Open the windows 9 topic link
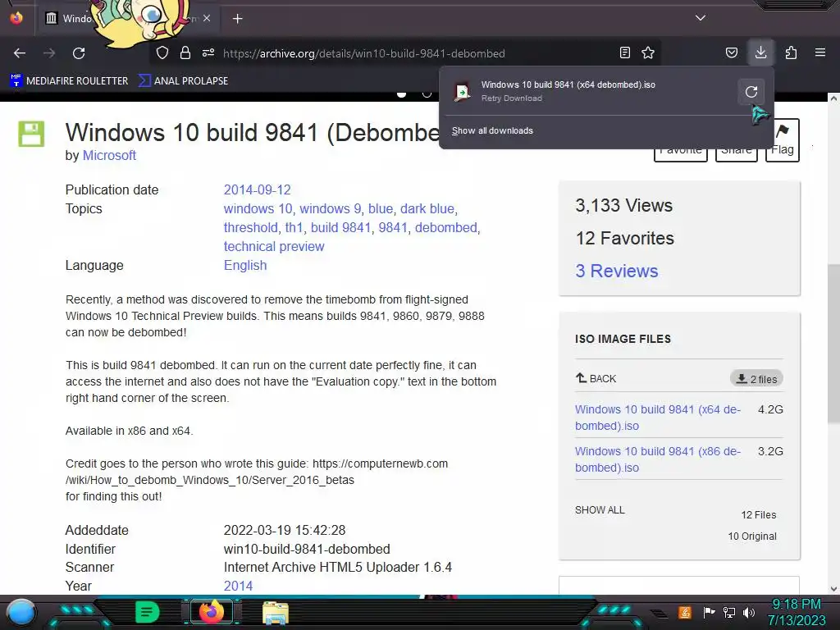The image size is (840, 630). 330,208
